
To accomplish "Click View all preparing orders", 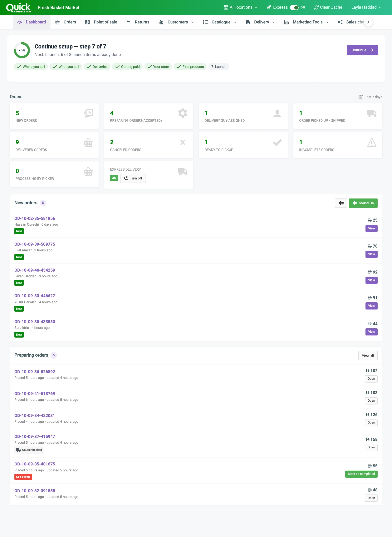I will tap(368, 355).
